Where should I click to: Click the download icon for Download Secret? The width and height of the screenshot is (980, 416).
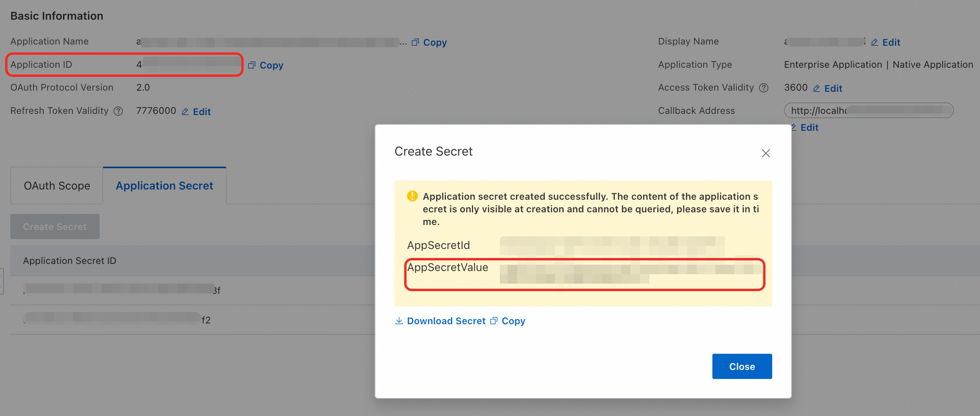click(399, 321)
